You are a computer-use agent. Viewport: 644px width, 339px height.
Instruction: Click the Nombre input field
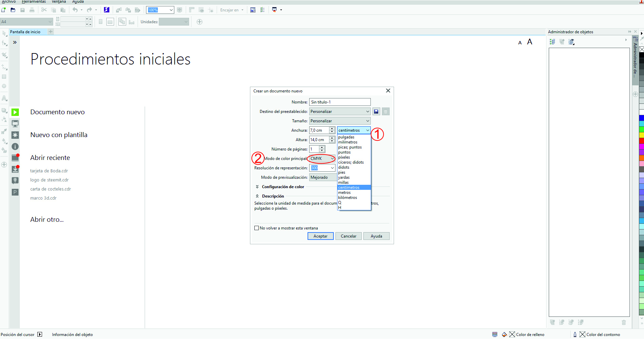click(340, 102)
